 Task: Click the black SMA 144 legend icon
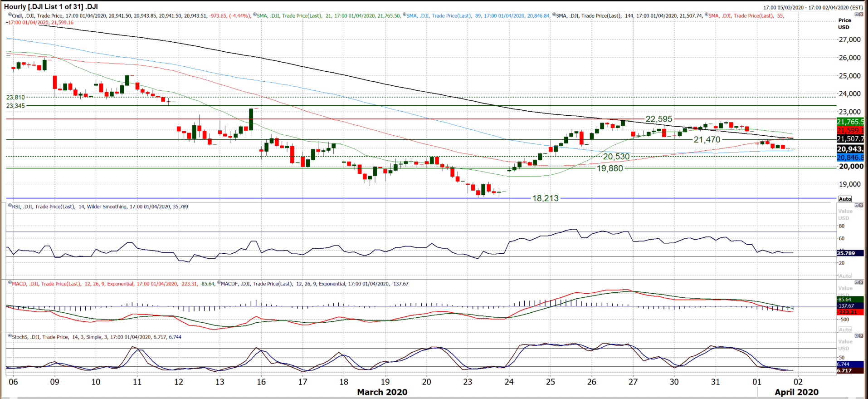(x=554, y=15)
